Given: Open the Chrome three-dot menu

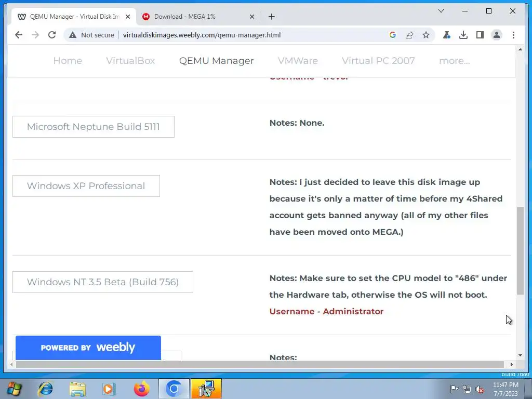Looking at the screenshot, I should [513, 35].
